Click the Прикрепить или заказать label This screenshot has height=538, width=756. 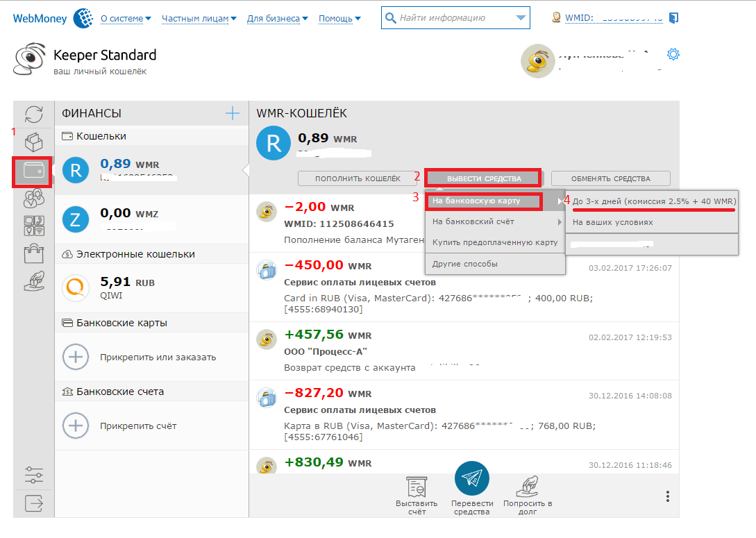tap(158, 358)
